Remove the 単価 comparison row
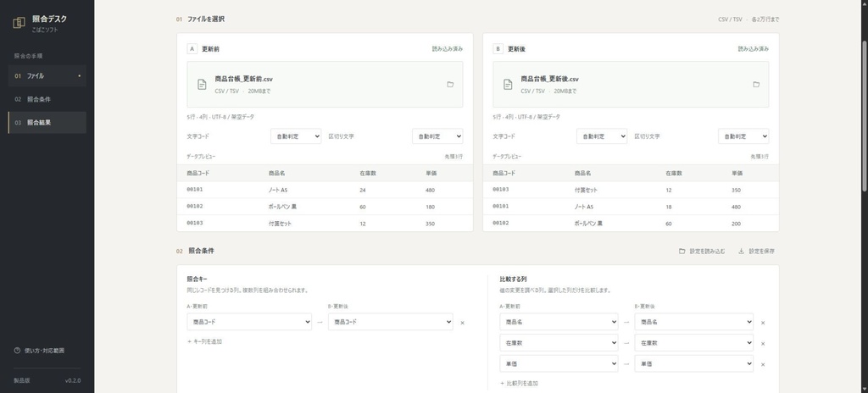Screen dimensions: 868x393 click(763, 365)
